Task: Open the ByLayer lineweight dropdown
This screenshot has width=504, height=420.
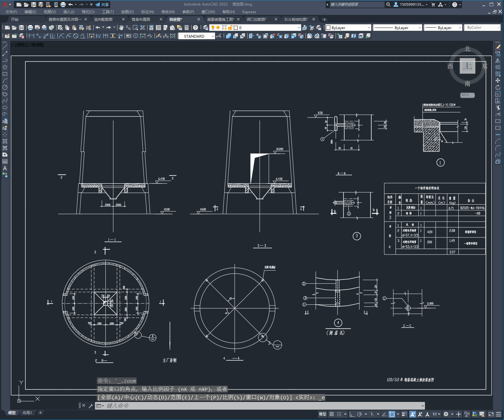Action: click(443, 28)
